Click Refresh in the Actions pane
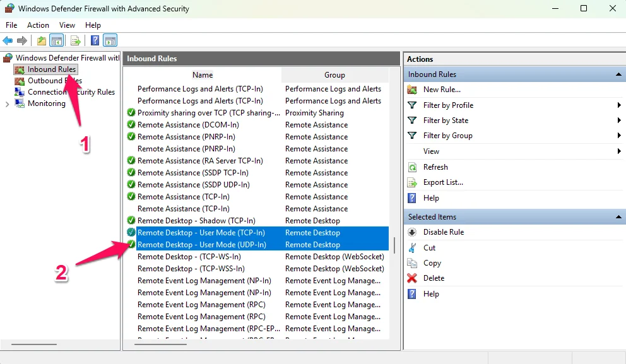Viewport: 626px width, 364px height. 435,167
